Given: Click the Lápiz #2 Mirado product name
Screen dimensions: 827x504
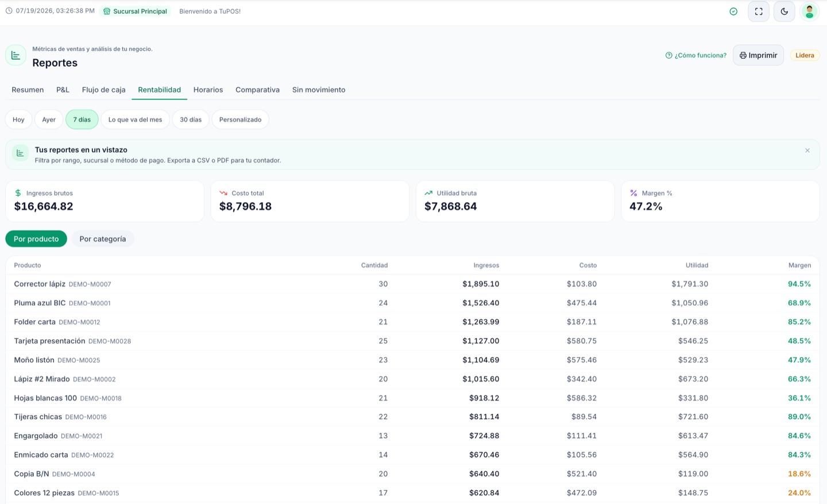Looking at the screenshot, I should 42,379.
